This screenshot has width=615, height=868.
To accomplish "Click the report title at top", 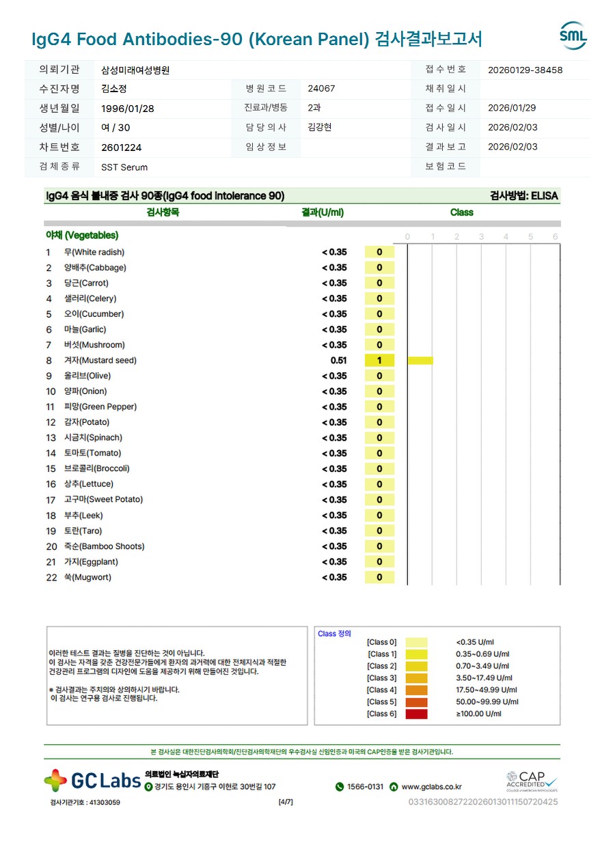I will (x=257, y=39).
